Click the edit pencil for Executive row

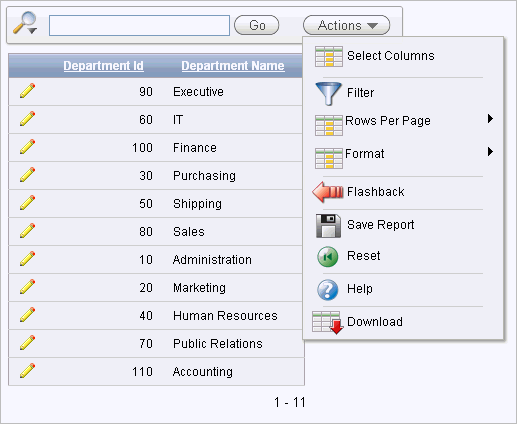click(x=27, y=91)
